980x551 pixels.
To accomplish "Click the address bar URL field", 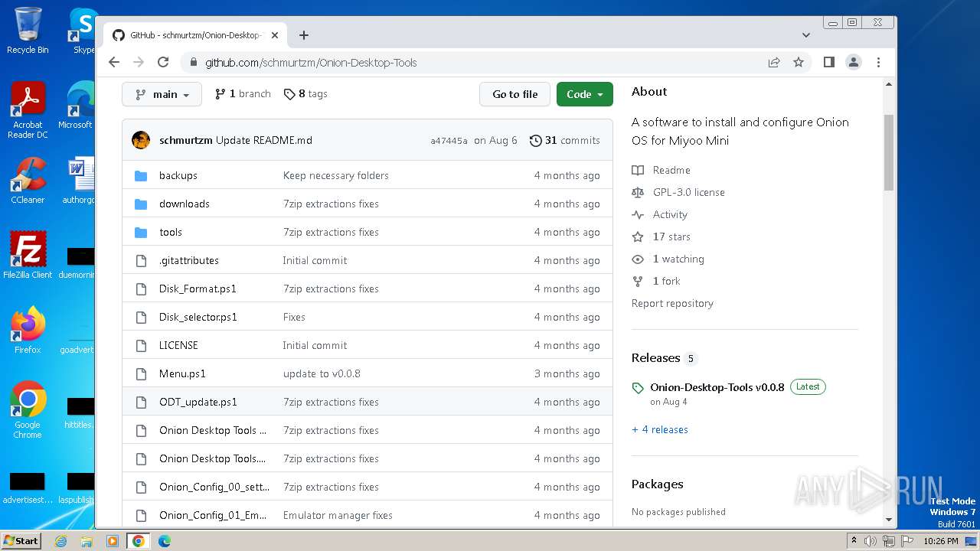I will pyautogui.click(x=475, y=63).
